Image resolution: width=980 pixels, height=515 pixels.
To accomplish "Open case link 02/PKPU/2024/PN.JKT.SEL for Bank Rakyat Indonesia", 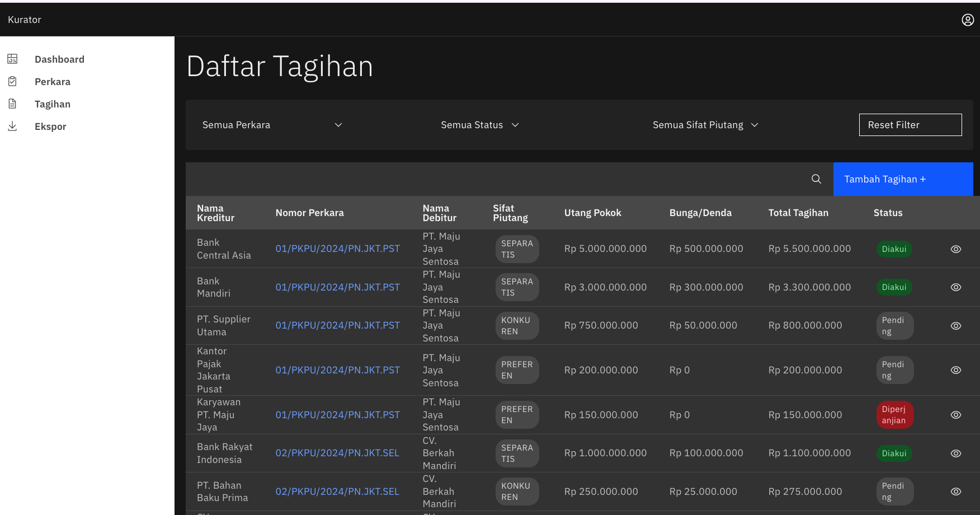I will 337,453.
